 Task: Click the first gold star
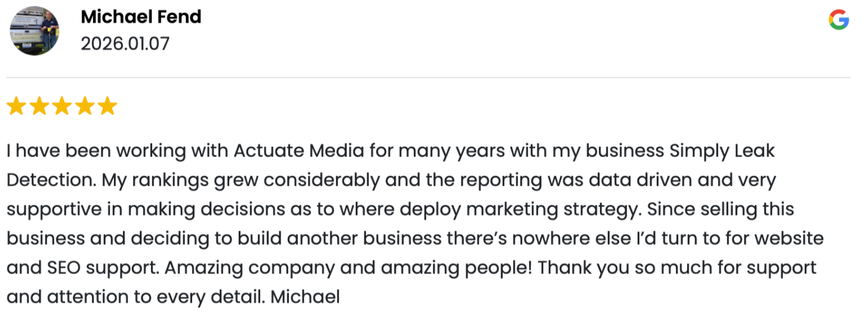[x=16, y=106]
